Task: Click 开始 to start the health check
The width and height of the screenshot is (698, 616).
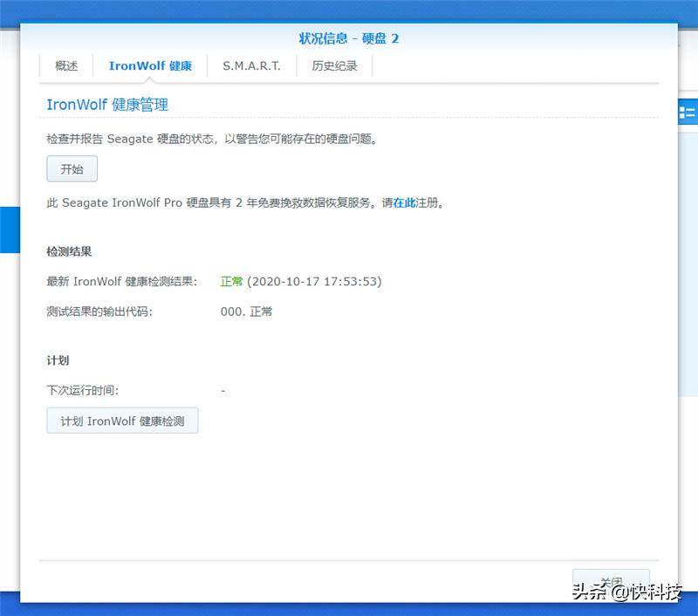Action: pyautogui.click(x=72, y=168)
